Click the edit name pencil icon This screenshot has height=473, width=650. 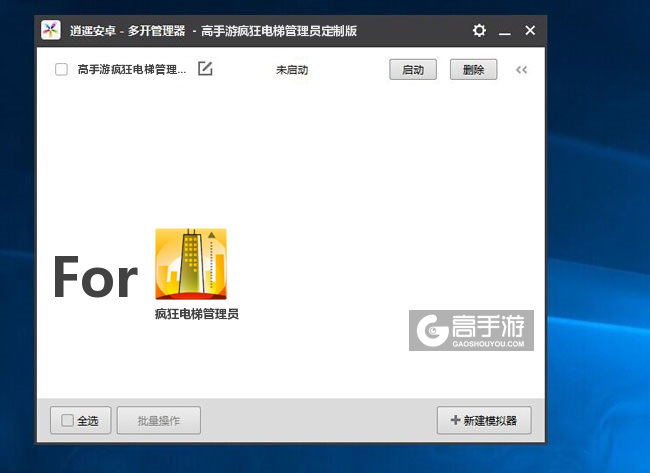point(205,68)
